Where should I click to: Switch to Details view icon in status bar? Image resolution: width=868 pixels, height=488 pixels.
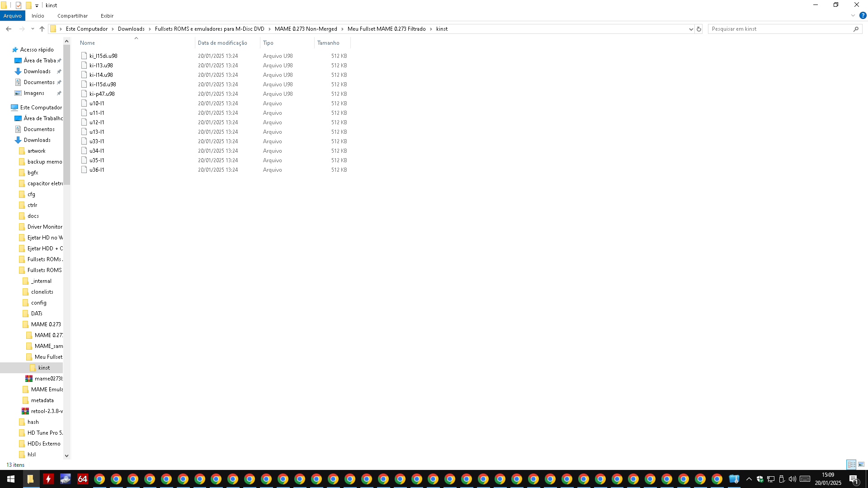(851, 465)
